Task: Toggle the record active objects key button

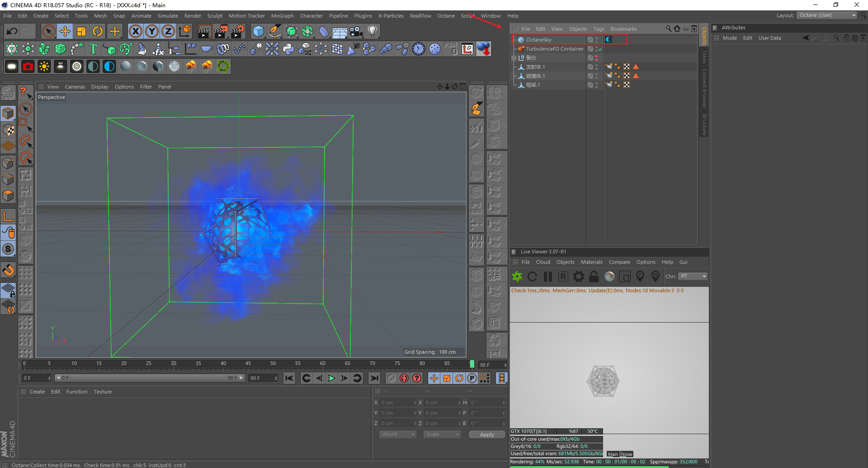Action: 392,378
